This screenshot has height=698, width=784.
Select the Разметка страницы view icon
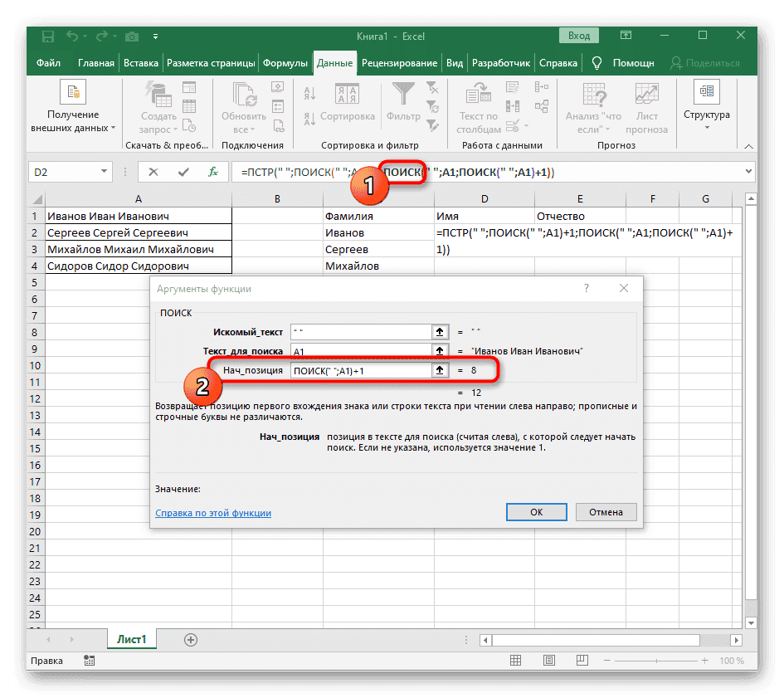click(x=548, y=660)
